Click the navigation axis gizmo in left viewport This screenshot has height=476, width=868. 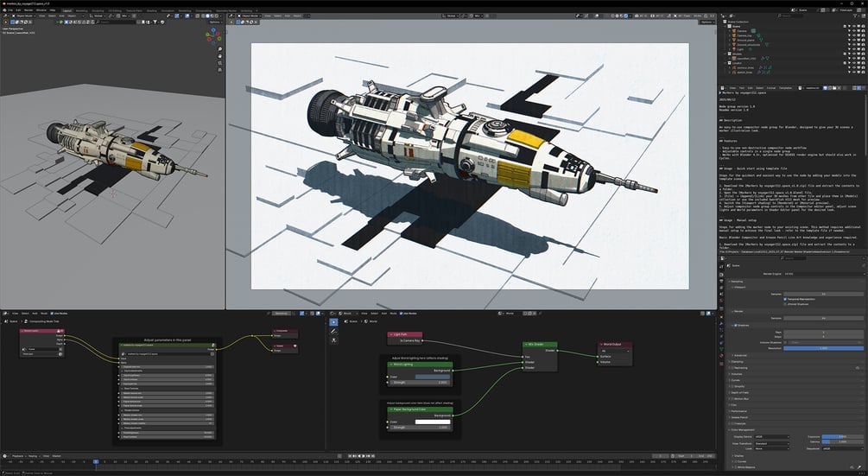point(213,36)
